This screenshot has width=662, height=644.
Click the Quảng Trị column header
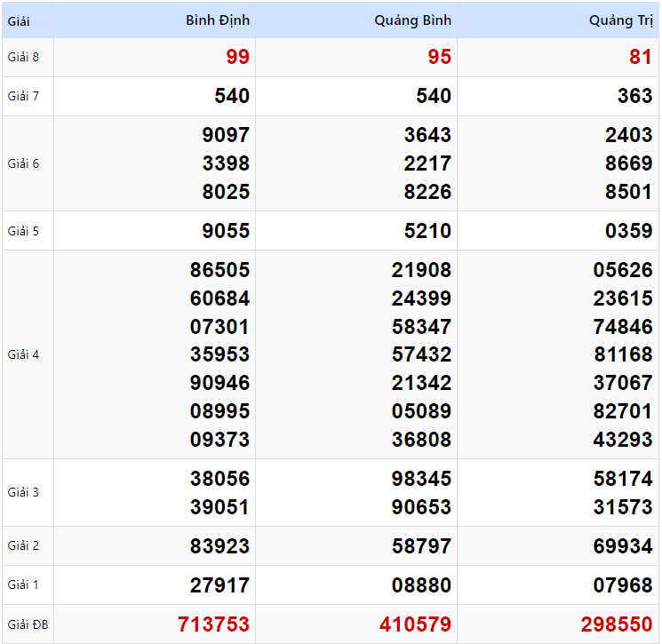pyautogui.click(x=620, y=20)
